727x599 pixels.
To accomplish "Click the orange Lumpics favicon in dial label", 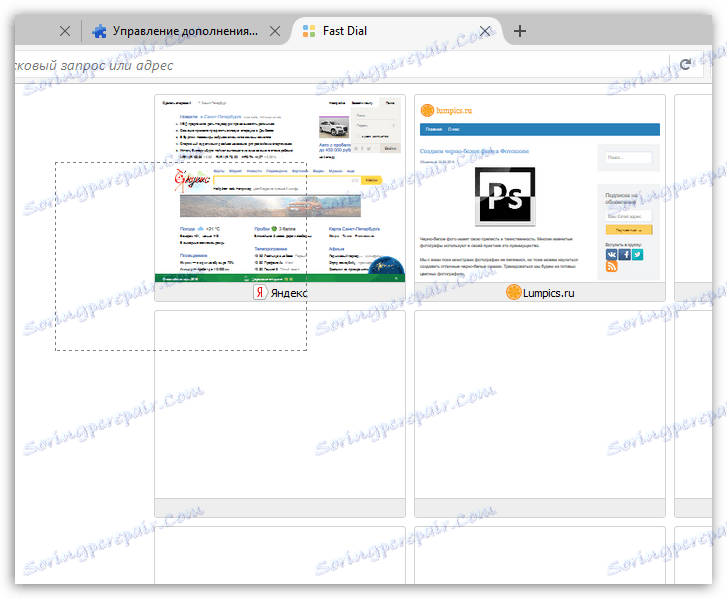I will coord(513,293).
